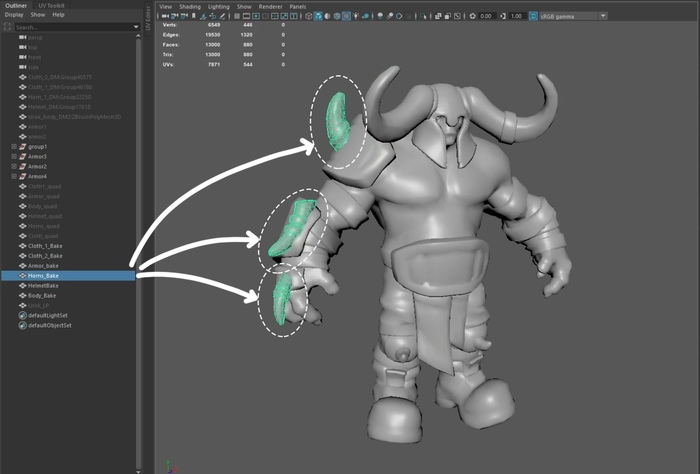This screenshot has width=700, height=474.
Task: Expand the group1 node
Action: click(x=14, y=146)
